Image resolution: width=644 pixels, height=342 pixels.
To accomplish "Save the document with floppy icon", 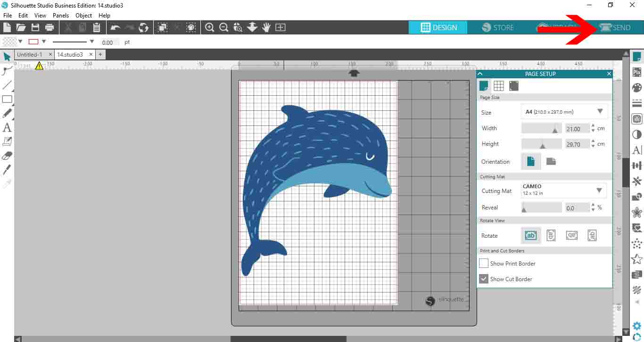I will pyautogui.click(x=35, y=27).
